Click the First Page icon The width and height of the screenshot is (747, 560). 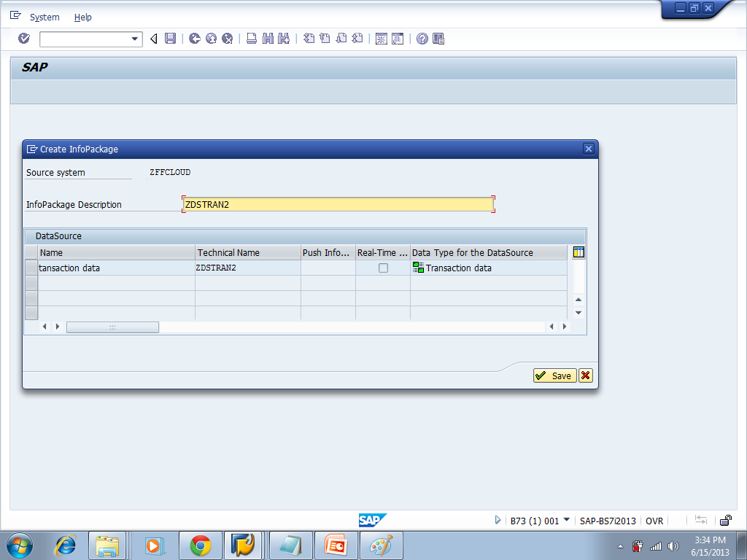coord(309,39)
